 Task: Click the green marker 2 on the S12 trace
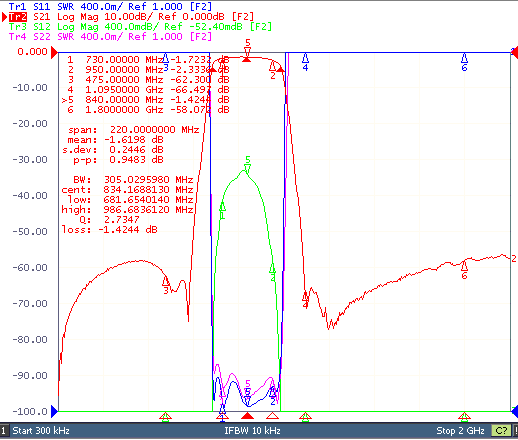click(273, 273)
